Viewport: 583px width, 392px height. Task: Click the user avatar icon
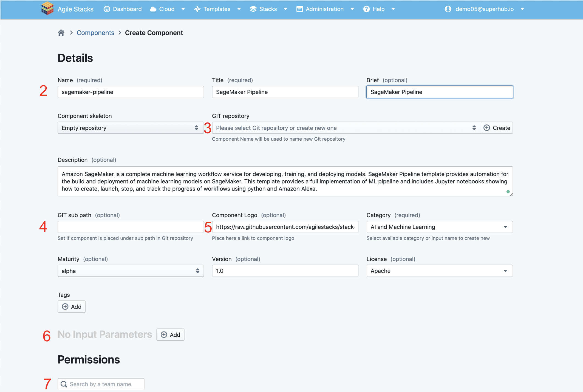(x=448, y=9)
